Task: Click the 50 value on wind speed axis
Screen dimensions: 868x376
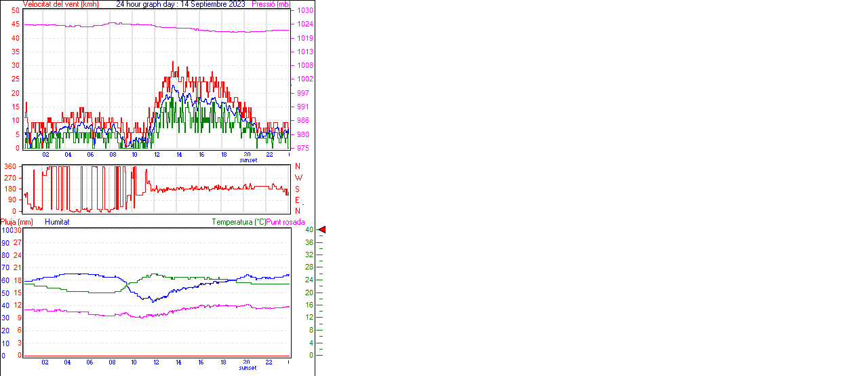Action: tap(16, 11)
